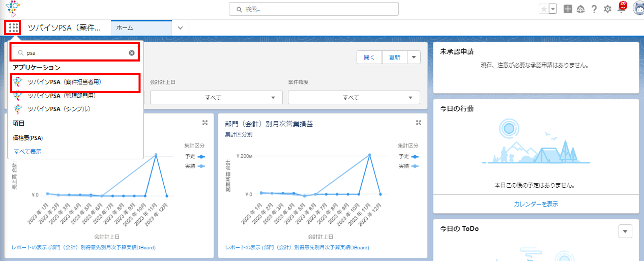Viewport: 644px width, 261px height.
Task: Click the favorites star icon
Action: (x=544, y=9)
